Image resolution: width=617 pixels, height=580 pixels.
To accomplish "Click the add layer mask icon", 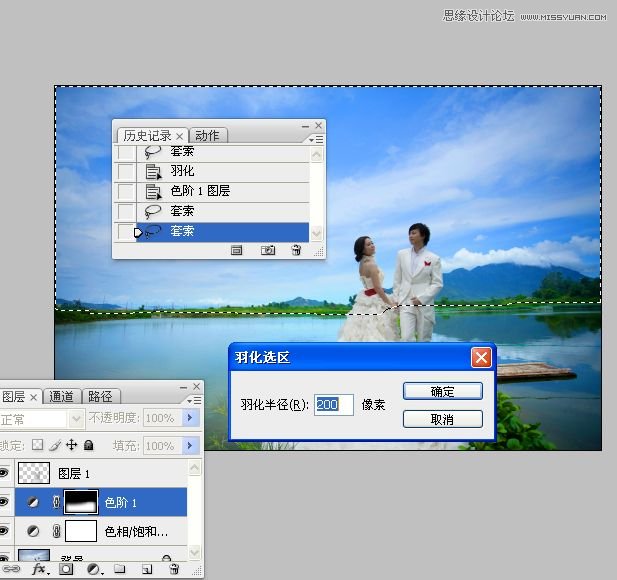I will coord(66,569).
